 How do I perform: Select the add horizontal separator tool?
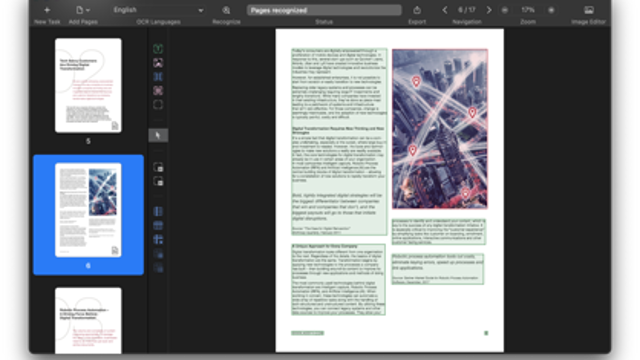[x=158, y=225]
